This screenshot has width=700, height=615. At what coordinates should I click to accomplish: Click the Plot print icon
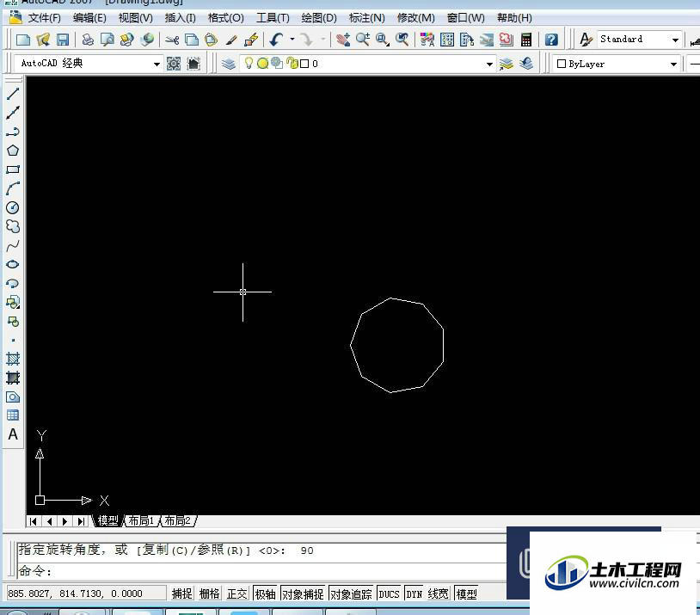pyautogui.click(x=88, y=40)
